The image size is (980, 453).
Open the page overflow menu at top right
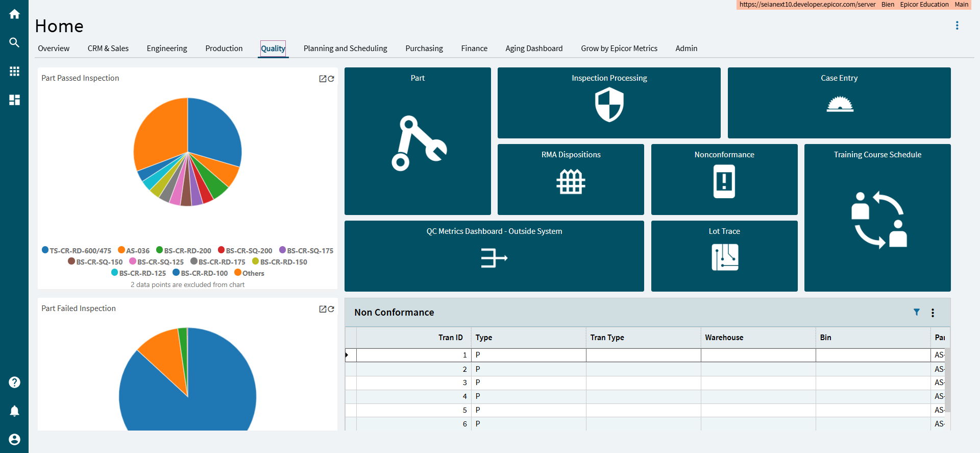point(957,26)
